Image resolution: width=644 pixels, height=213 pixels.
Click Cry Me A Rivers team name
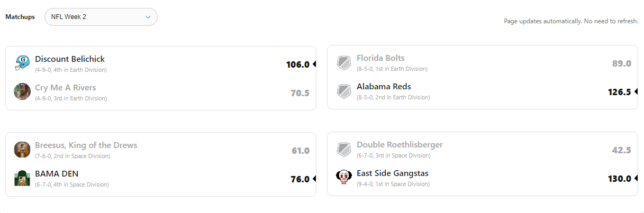(66, 88)
